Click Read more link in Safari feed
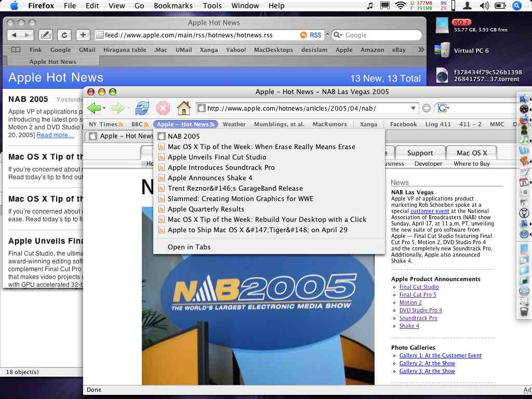The height and width of the screenshot is (399, 532). (x=55, y=135)
